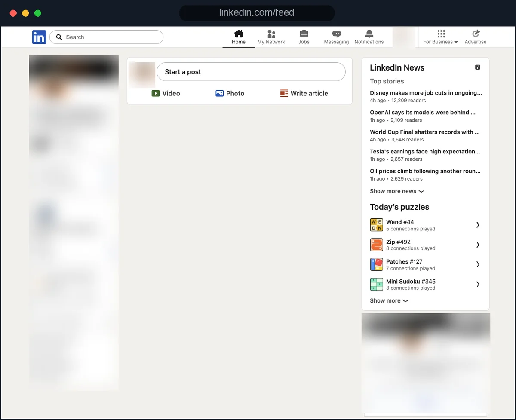Screen dimensions: 516x420
Task: Click the green maximize window button
Action: click(38, 13)
